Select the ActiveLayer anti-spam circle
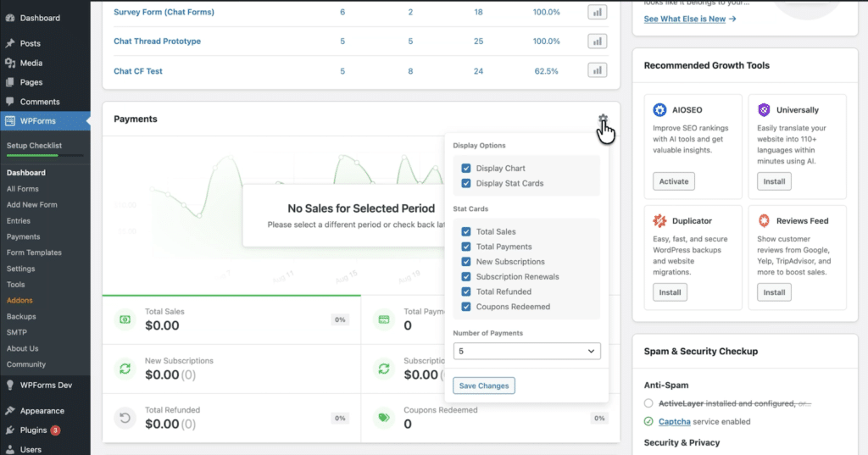868x455 pixels. pyautogui.click(x=648, y=403)
